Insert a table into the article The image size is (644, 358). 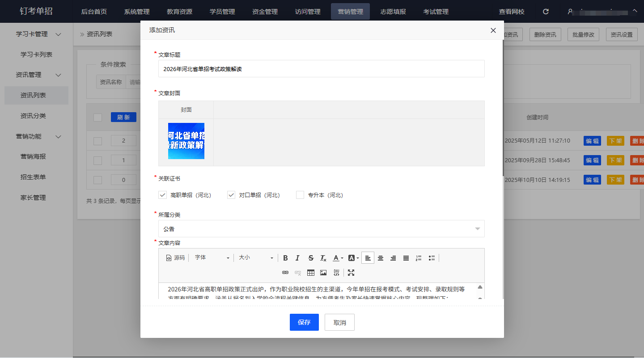click(310, 272)
